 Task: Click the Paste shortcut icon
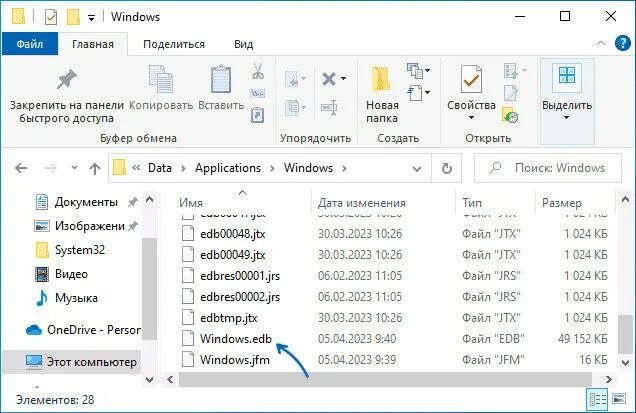(x=258, y=115)
